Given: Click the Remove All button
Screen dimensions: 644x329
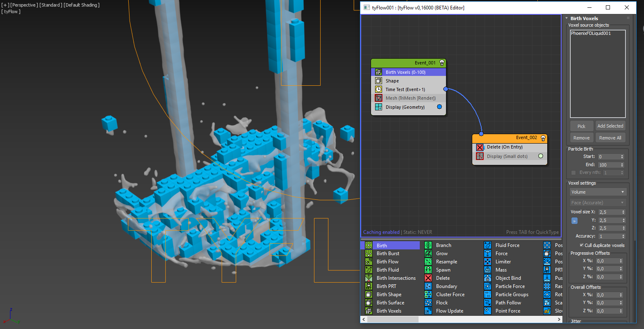Looking at the screenshot, I should (610, 138).
